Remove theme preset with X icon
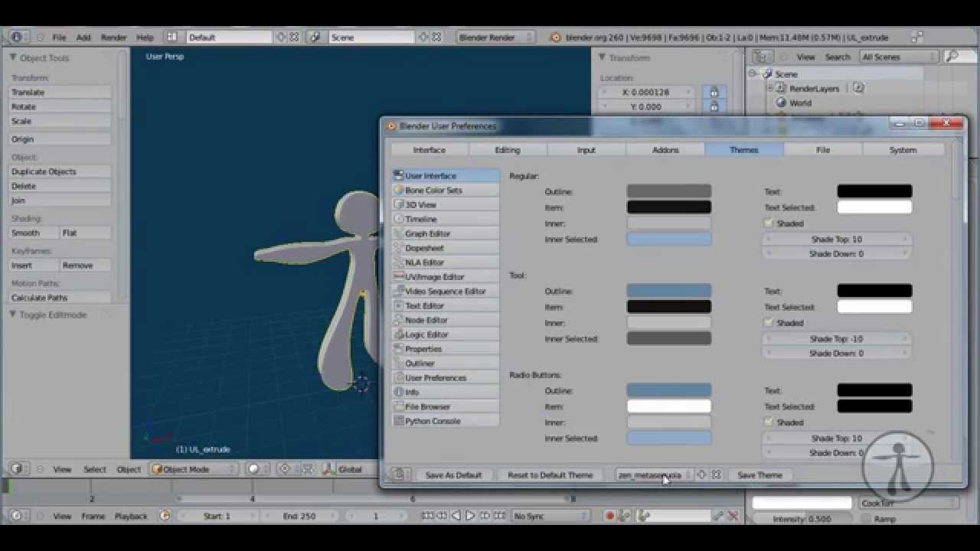Viewport: 980px width, 551px height. pos(716,474)
